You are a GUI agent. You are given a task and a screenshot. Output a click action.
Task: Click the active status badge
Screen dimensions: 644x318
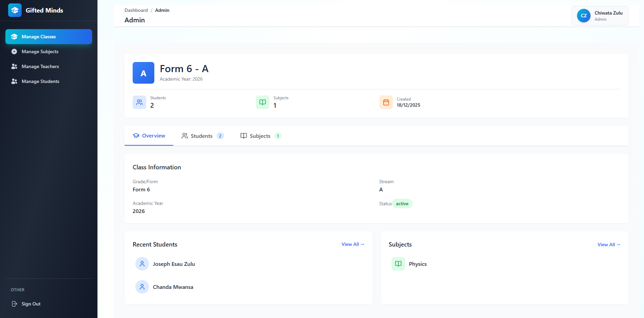point(402,204)
